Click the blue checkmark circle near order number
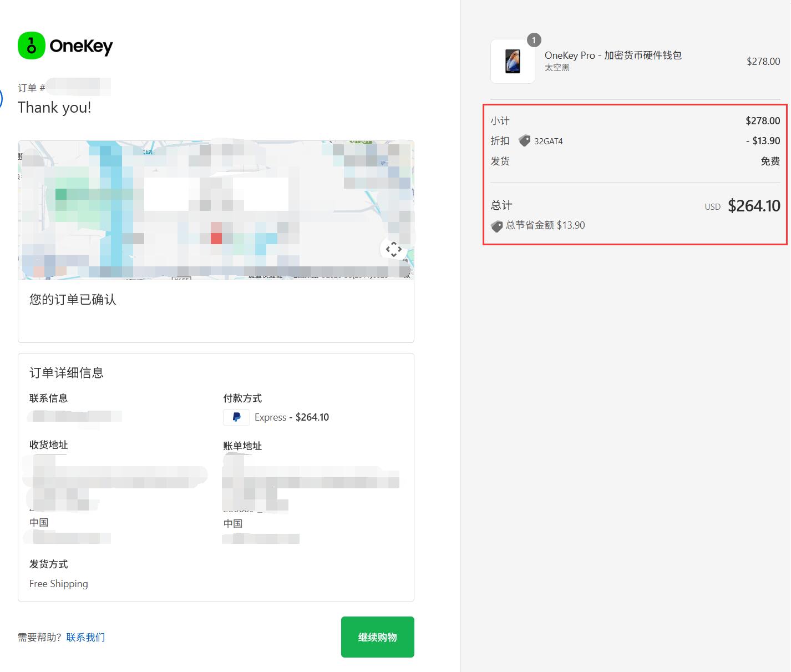The image size is (791, 672). pyautogui.click(x=1, y=99)
